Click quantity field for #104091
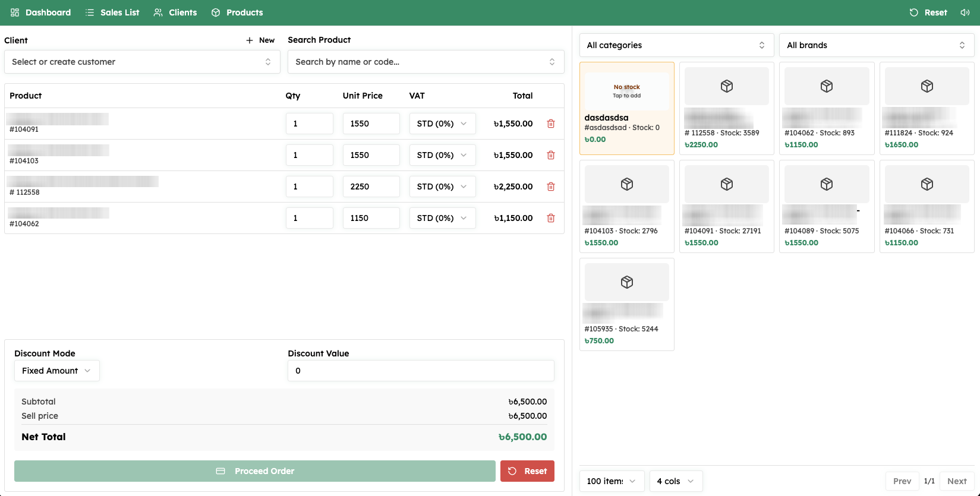 coord(309,124)
